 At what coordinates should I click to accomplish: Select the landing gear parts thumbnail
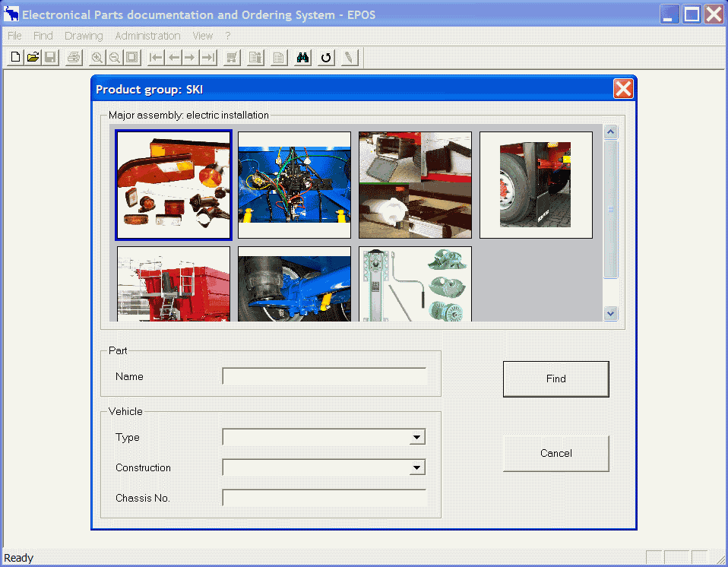click(x=415, y=283)
